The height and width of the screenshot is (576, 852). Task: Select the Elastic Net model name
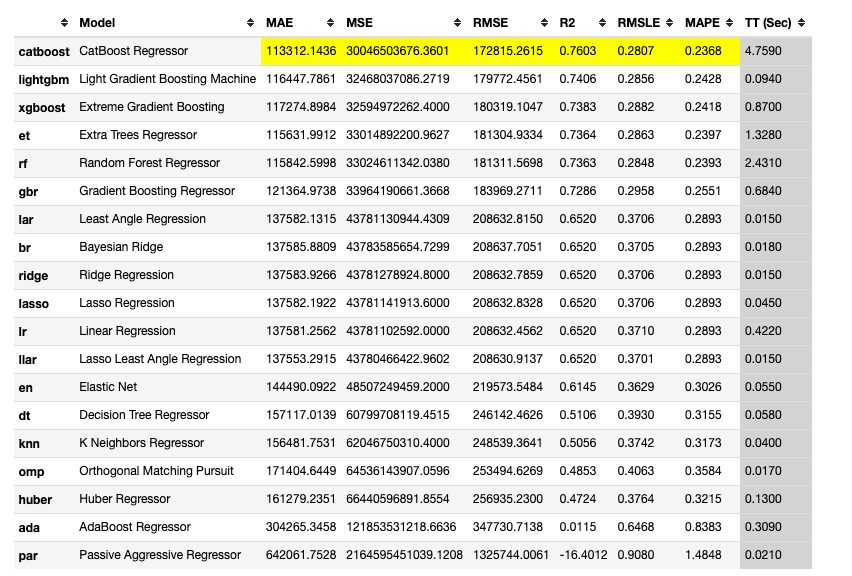(108, 387)
